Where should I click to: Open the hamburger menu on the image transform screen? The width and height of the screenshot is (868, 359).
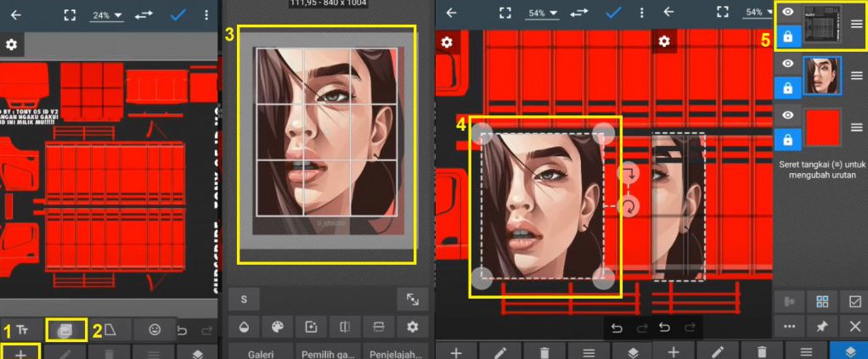[589, 352]
